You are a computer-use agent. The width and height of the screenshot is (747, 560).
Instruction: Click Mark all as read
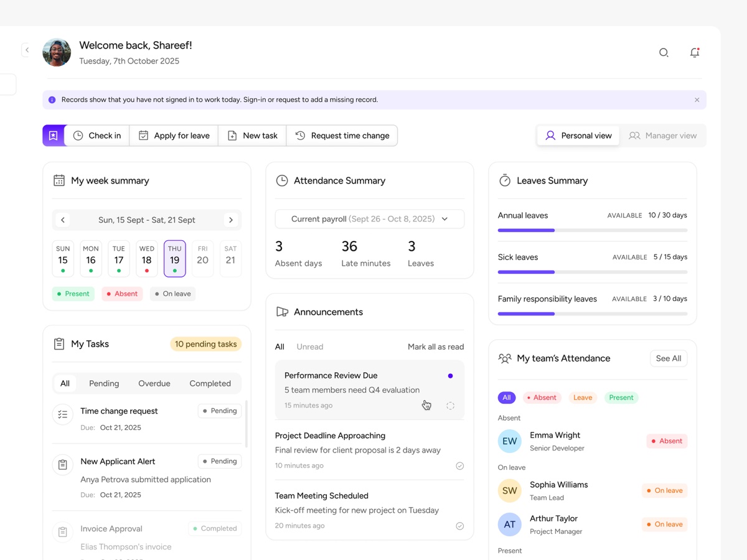pyautogui.click(x=436, y=347)
